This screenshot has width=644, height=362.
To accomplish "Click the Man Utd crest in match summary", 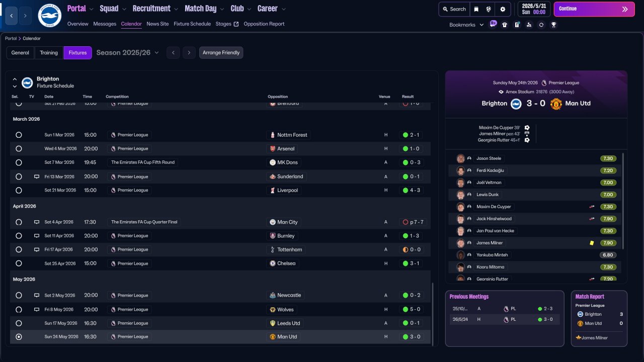I will click(x=556, y=104).
